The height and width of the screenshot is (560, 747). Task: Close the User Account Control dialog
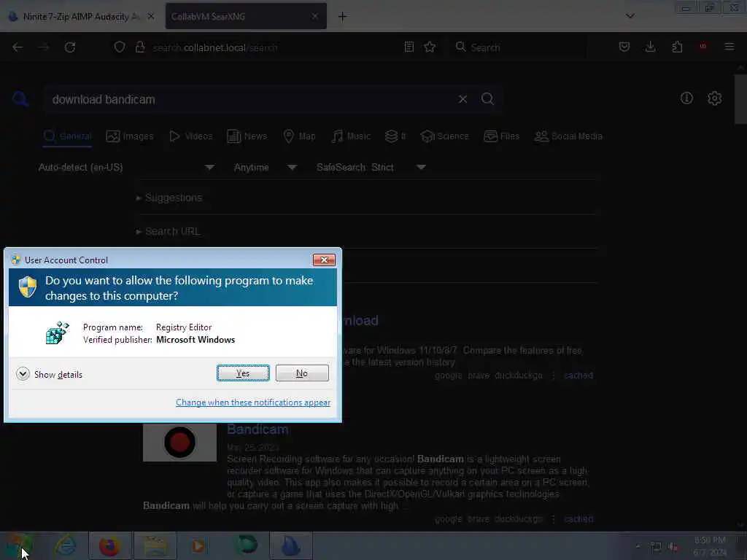324,260
